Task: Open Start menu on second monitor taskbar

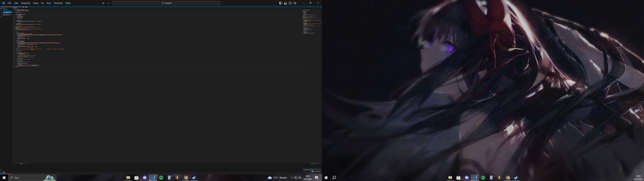Action: (x=326, y=178)
